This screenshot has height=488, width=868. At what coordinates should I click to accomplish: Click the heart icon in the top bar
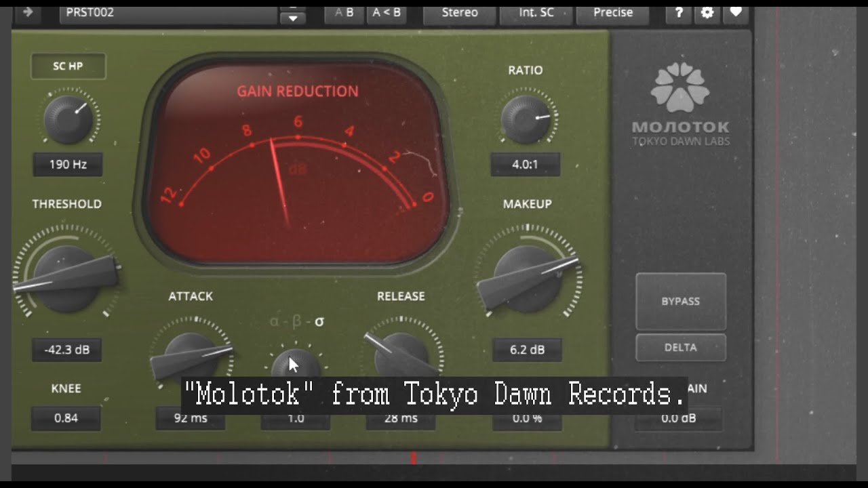tap(736, 13)
